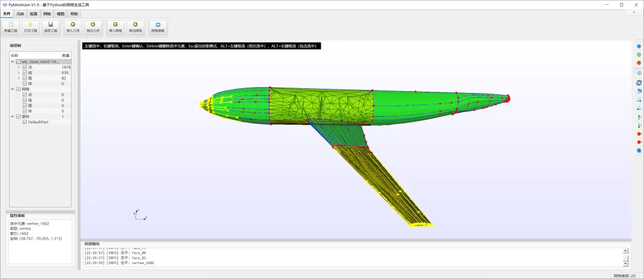The image size is (644, 279).
Task: Toggle 体 checkbox under wb_close_mm5-14 geometry
Action: coord(24,83)
